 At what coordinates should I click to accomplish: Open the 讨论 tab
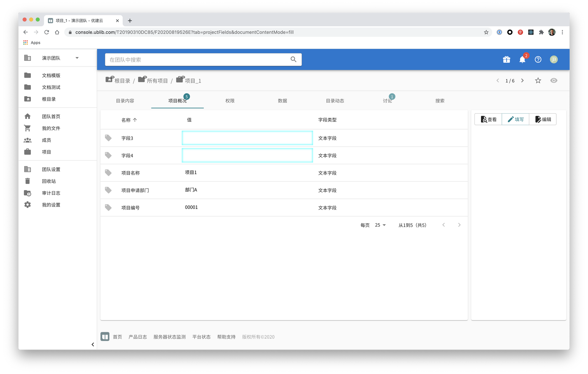387,101
